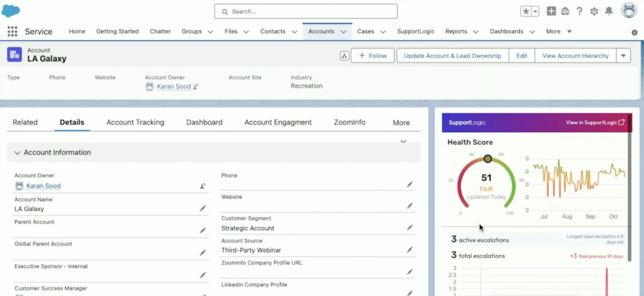The width and height of the screenshot is (644, 296).
Task: Open the Contacts tab dropdown chevron
Action: point(294,31)
